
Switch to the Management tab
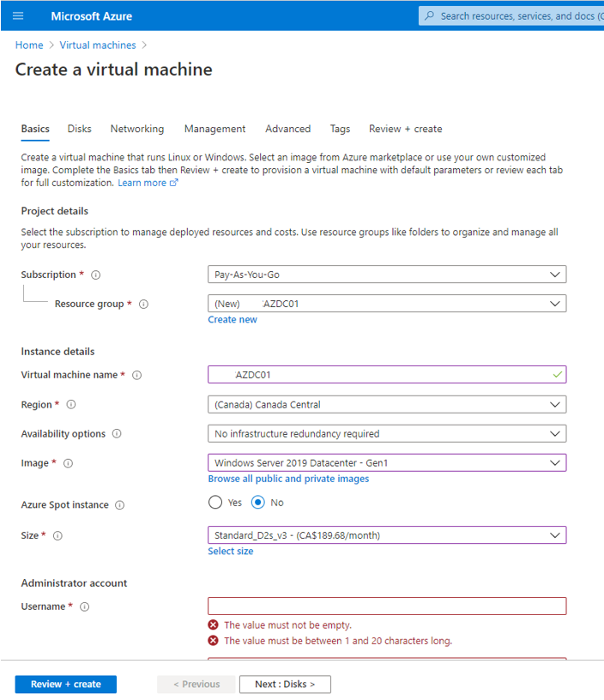[214, 129]
